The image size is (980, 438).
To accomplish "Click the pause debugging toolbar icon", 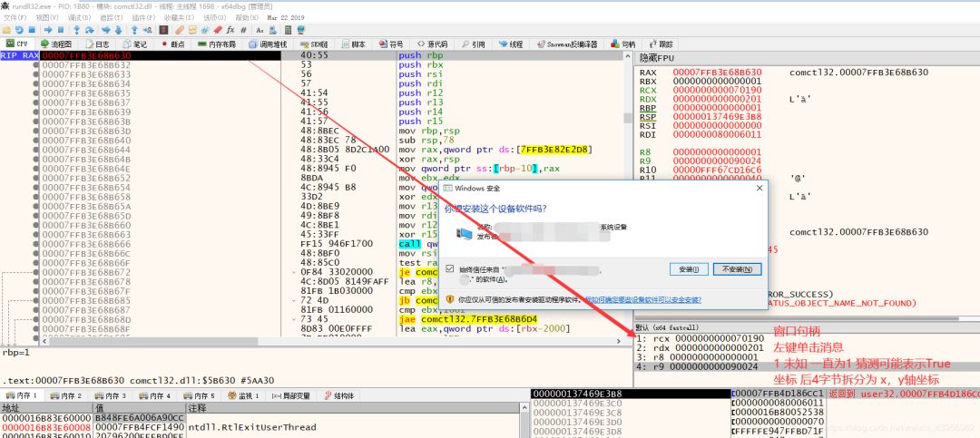I will [59, 30].
